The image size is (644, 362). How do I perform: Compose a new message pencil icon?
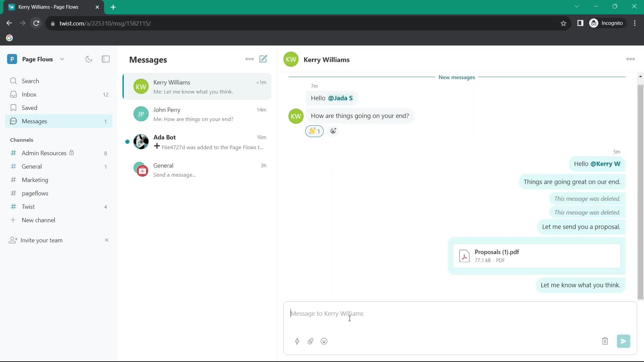pos(263,59)
